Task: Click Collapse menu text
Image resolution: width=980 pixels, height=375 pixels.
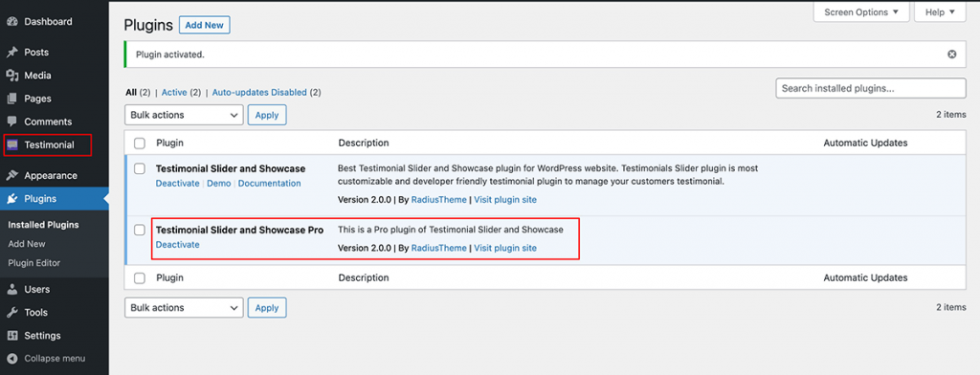Action: pyautogui.click(x=55, y=359)
